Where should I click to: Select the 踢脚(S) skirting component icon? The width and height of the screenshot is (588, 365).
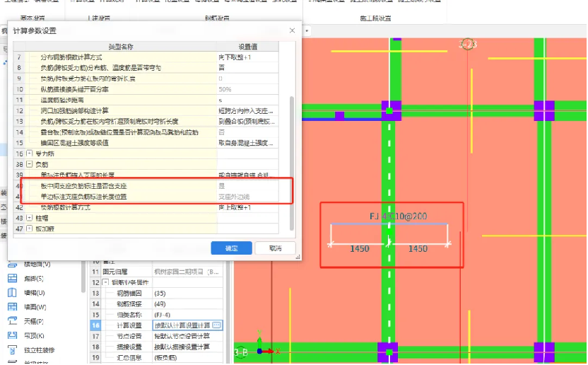(x=12, y=278)
